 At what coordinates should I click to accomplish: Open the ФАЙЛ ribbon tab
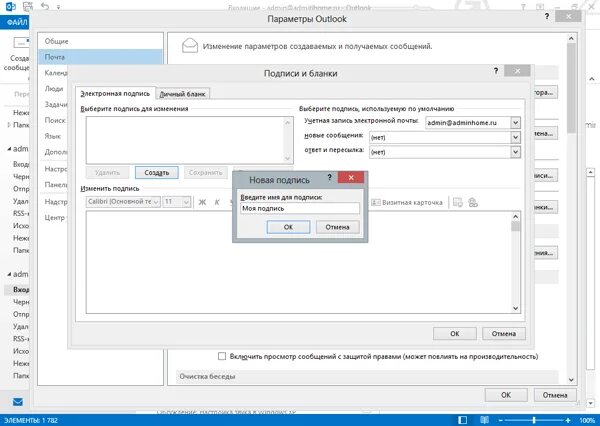(15, 23)
